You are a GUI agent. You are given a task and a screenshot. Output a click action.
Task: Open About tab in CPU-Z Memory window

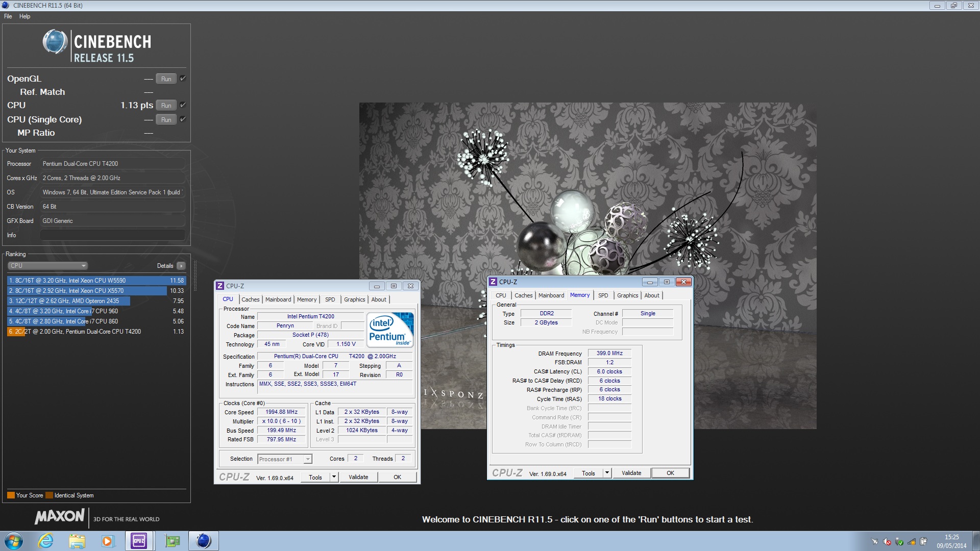click(652, 295)
